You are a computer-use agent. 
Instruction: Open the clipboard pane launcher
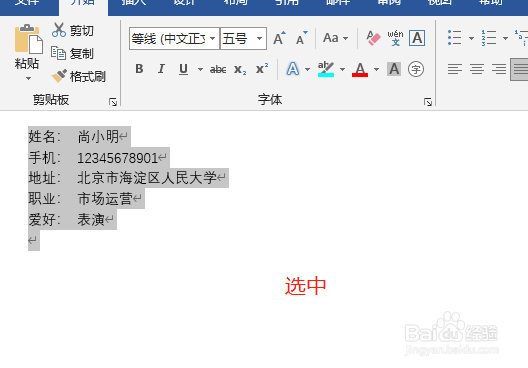coord(113,102)
